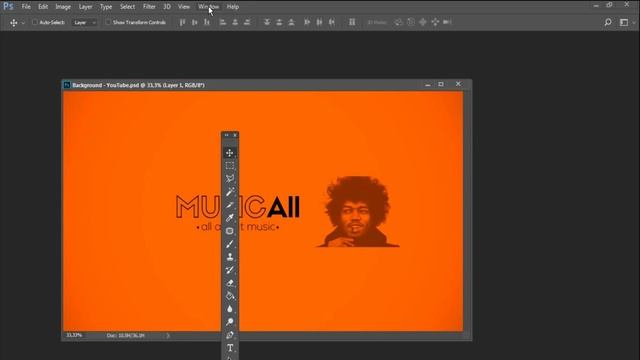
Task: Maximize the Background - YouTube.psd document window
Action: point(441,84)
